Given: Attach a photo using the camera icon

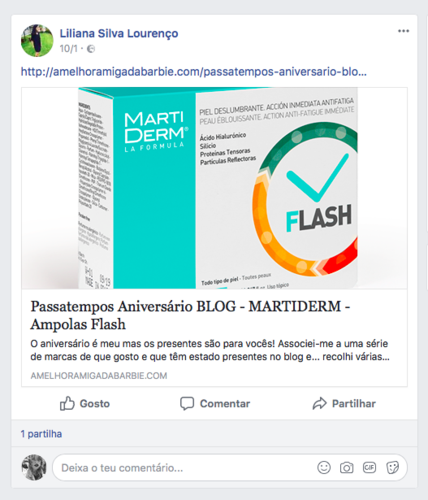Looking at the screenshot, I should point(347,468).
